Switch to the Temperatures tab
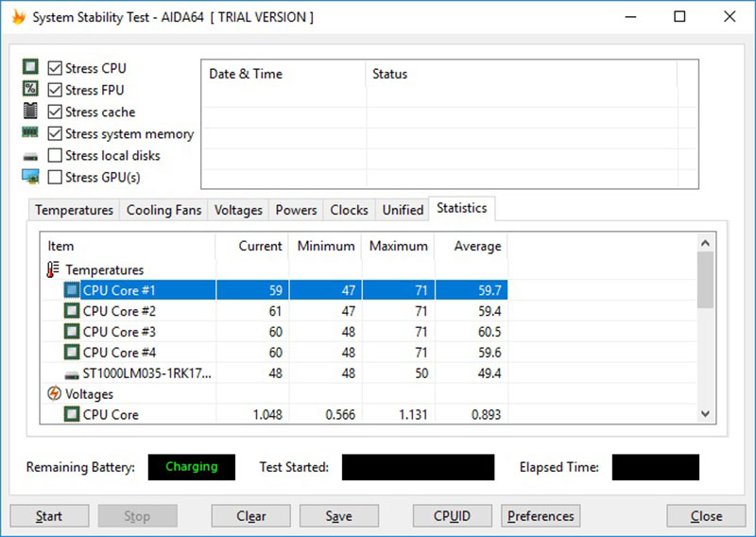The width and height of the screenshot is (756, 537). pyautogui.click(x=74, y=210)
